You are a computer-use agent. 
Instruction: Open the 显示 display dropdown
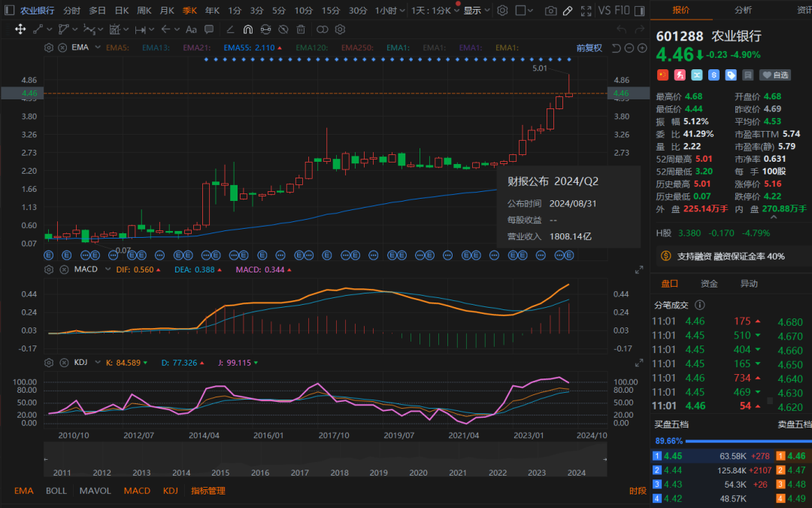pyautogui.click(x=475, y=11)
